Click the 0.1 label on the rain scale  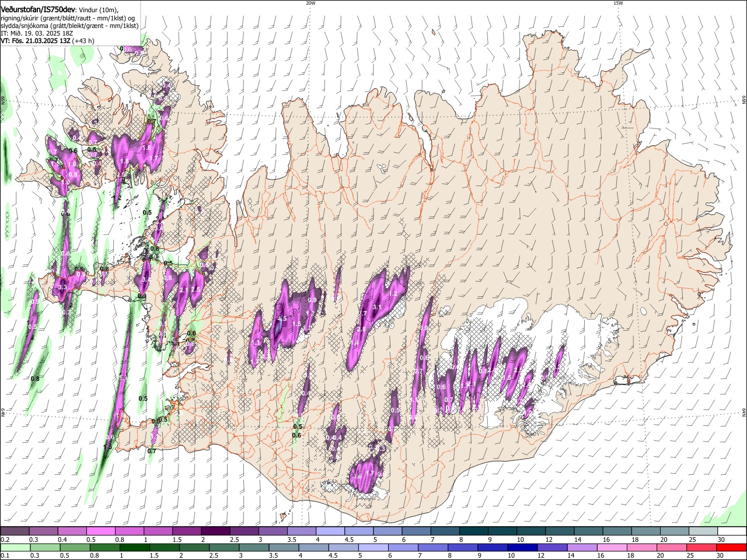pyautogui.click(x=5, y=556)
